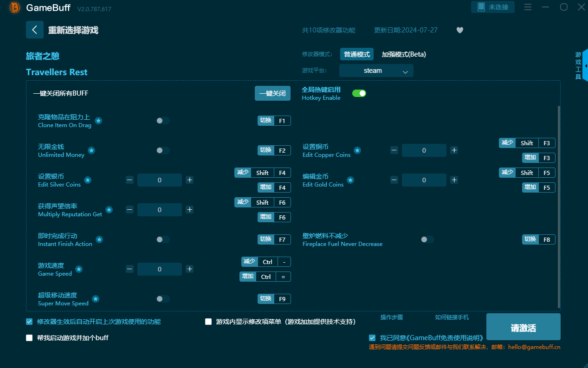Click the GameBuff logo icon
Screen dimensions: 588x368
click(x=15, y=7)
